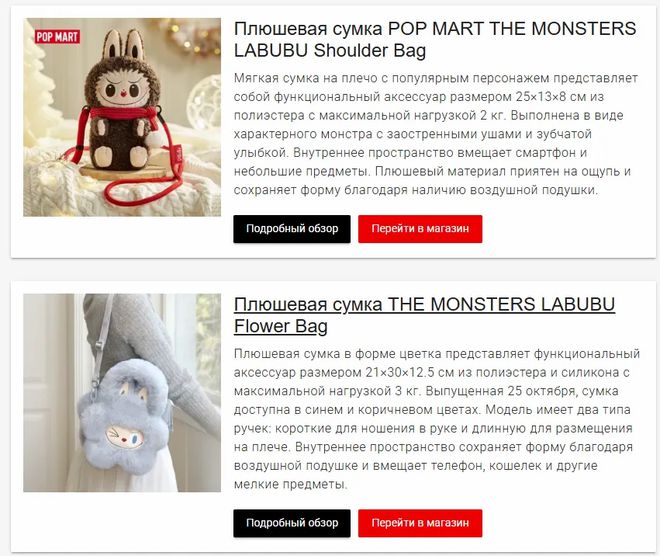Open detailed review of LABUBU Flower Bag
The image size is (660, 556).
(x=292, y=523)
